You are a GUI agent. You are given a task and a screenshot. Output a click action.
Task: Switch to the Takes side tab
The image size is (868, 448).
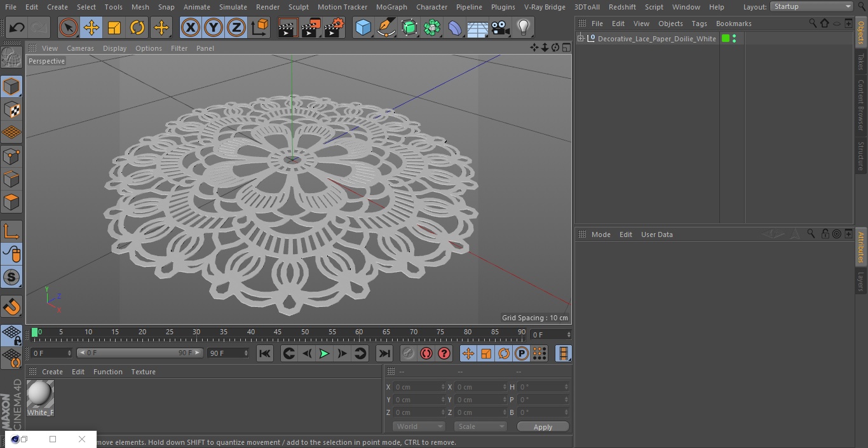[861, 62]
